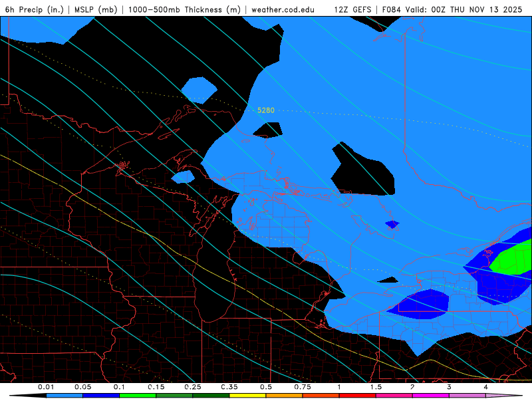Click the 12Z GEFS model run label
532x399 pixels.
352,9
